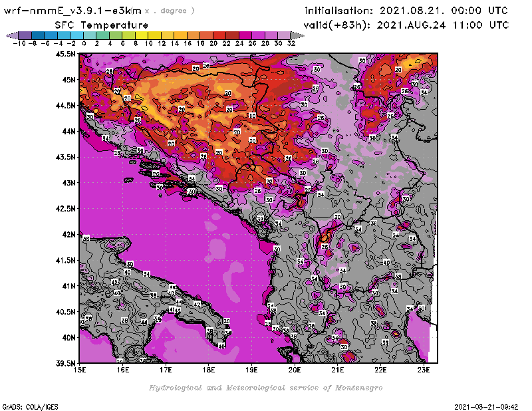Click the wrf-nmmE model name text
The width and height of the screenshot is (532, 411).
73,11
